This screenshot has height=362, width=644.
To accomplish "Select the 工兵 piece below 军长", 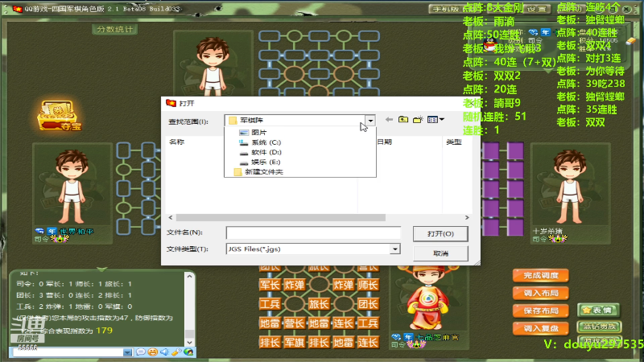I will pos(270,304).
